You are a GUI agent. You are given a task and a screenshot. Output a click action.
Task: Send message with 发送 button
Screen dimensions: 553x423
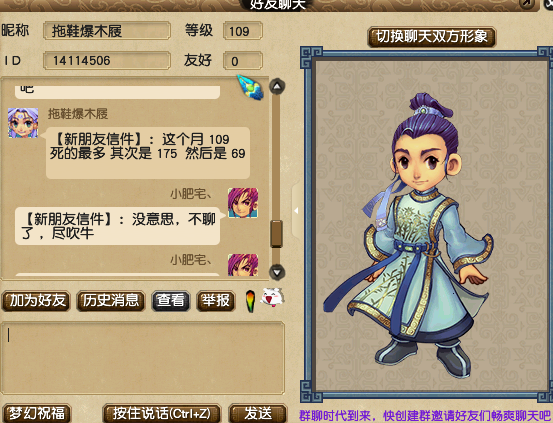[x=258, y=413]
